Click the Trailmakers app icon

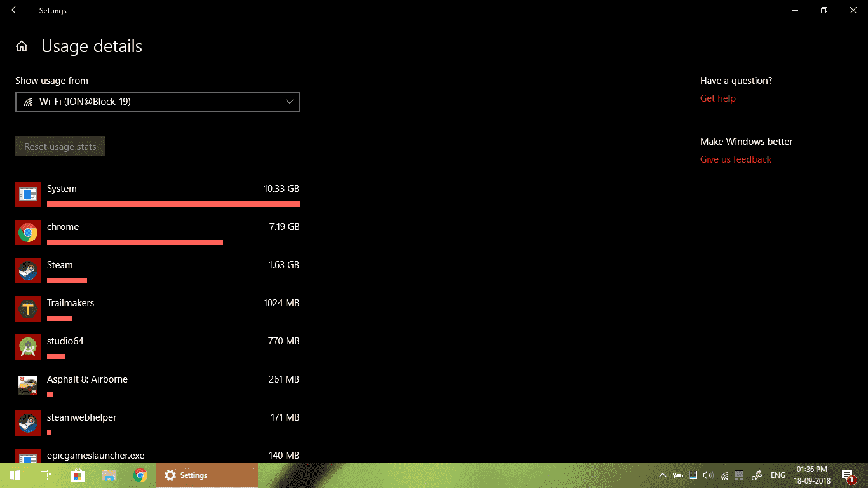[x=28, y=309]
